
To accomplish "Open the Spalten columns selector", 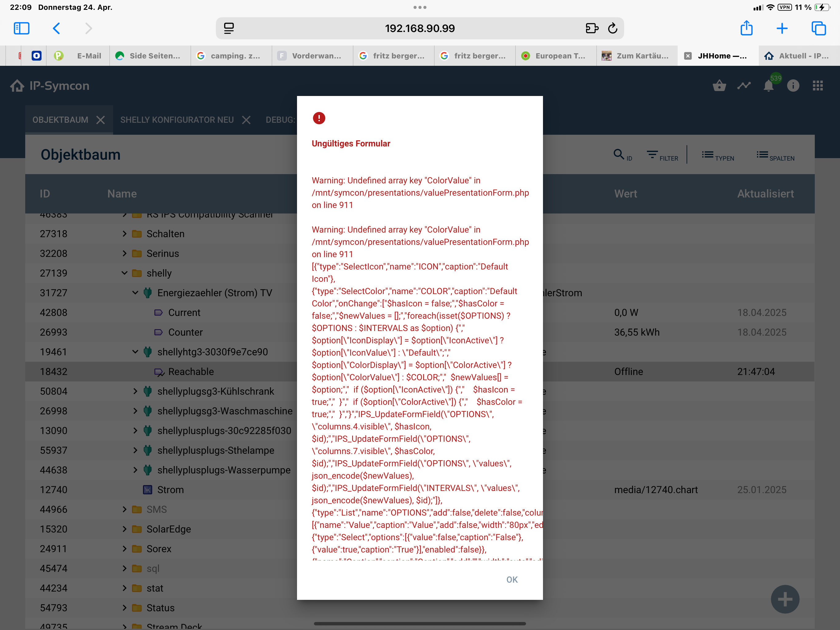I will [x=775, y=155].
